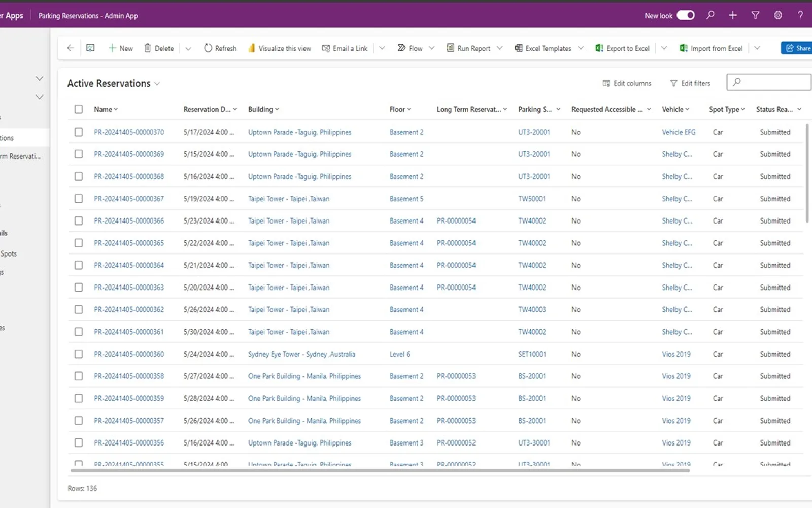This screenshot has width=812, height=508.
Task: Click the horizontal scrollbar of the grid
Action: pos(379,471)
